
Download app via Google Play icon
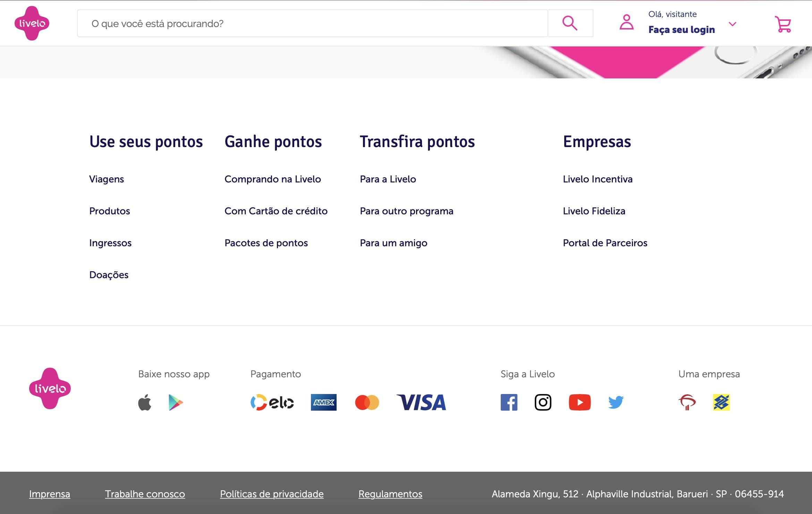click(x=176, y=402)
